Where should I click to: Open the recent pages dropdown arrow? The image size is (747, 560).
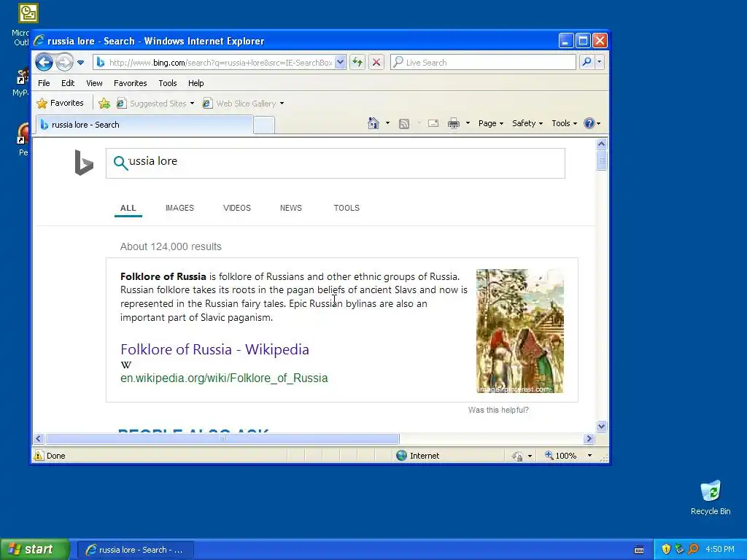pos(80,63)
